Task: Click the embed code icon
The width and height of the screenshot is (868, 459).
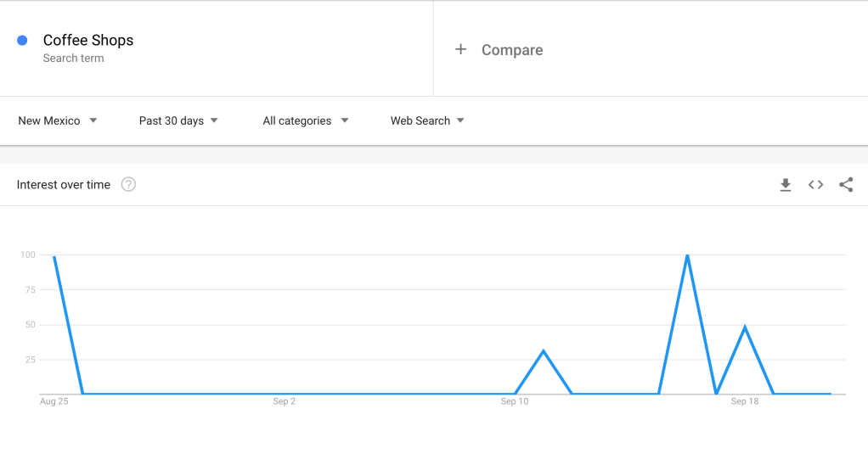Action: tap(815, 185)
